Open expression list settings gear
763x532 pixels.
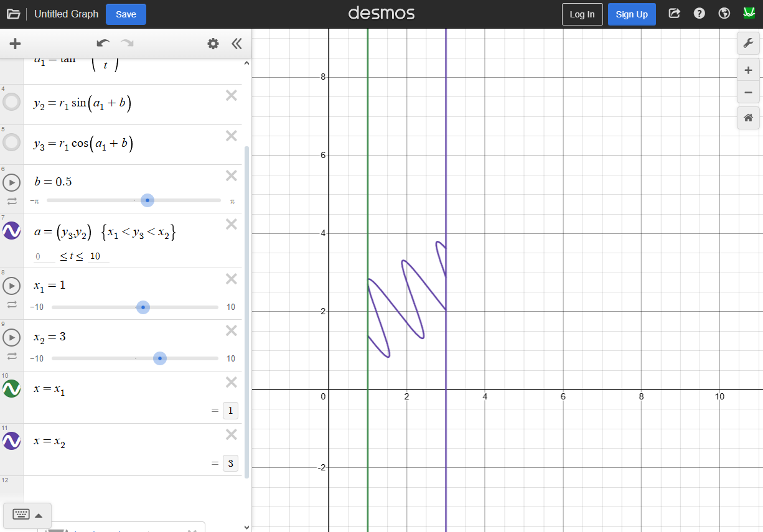(213, 44)
